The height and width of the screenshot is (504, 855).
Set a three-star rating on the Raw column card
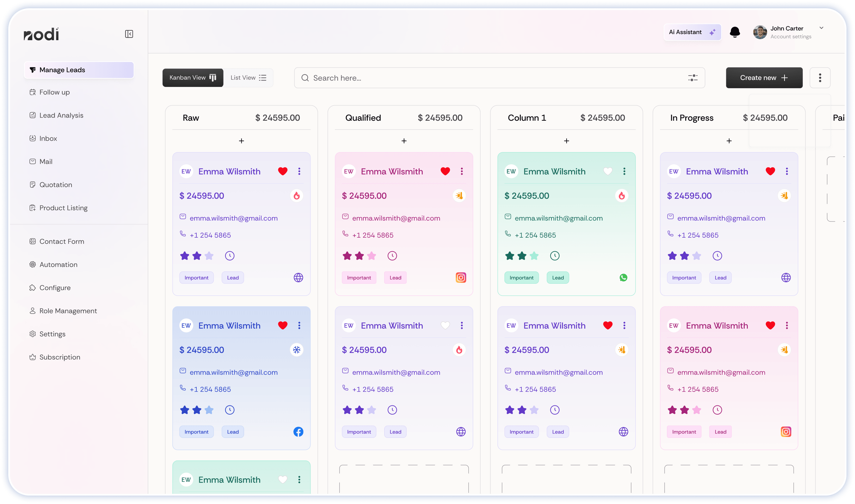[x=208, y=256]
